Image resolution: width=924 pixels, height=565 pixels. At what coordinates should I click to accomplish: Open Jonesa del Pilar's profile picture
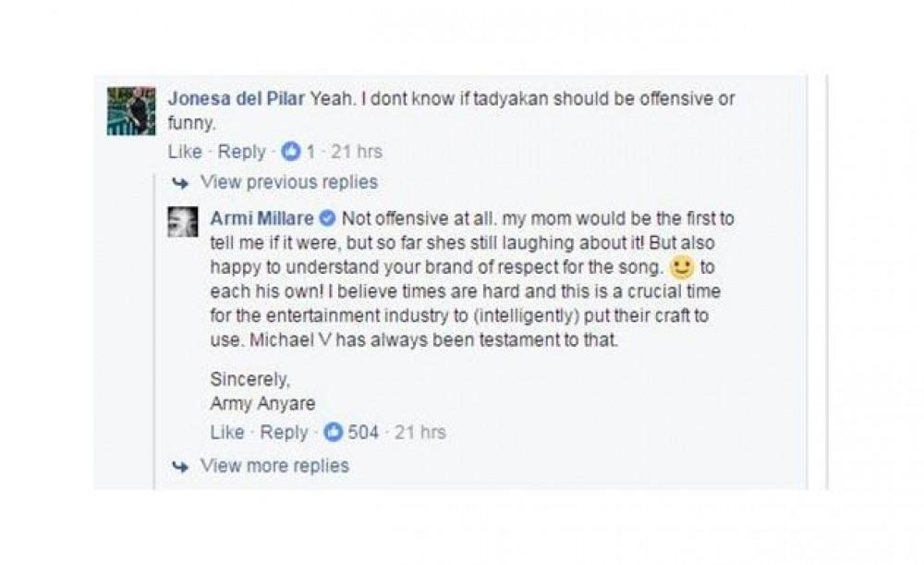[x=130, y=112]
